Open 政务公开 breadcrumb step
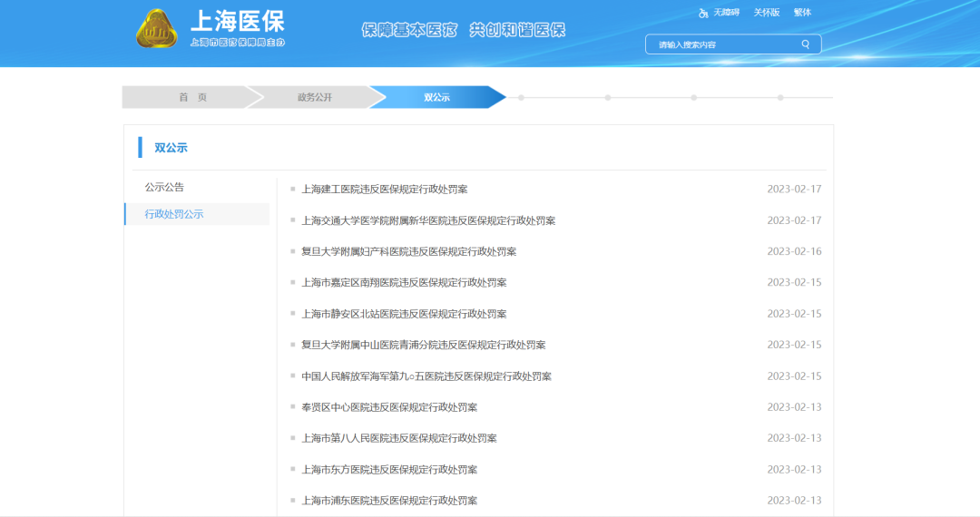 coord(315,97)
